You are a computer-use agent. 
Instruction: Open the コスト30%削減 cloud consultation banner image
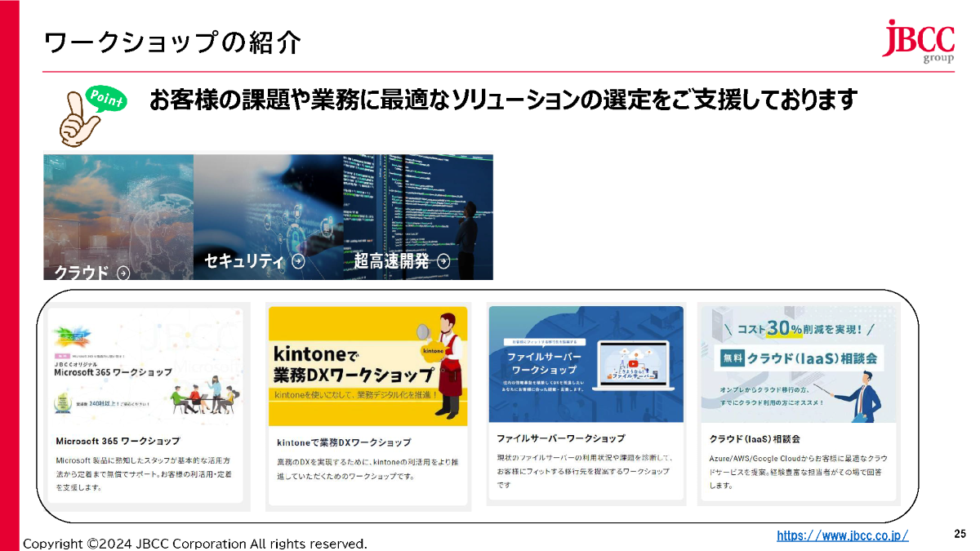coord(798,363)
